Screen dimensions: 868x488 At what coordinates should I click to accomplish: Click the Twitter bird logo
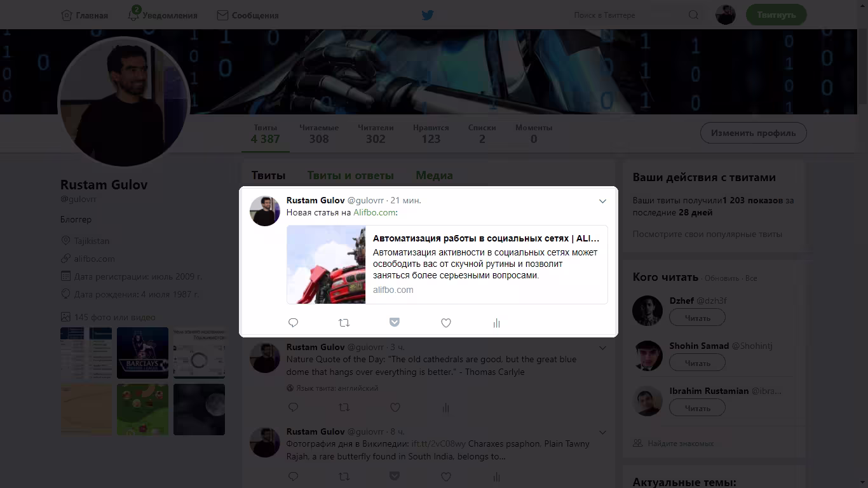428,15
